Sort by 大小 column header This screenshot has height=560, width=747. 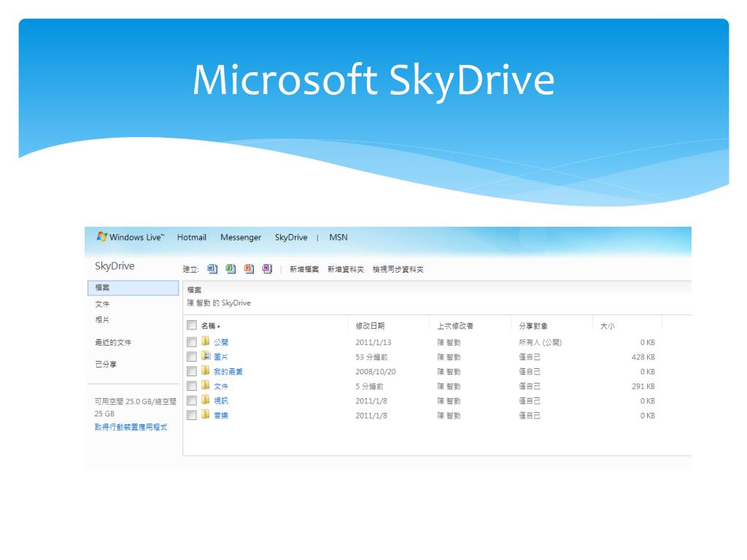click(607, 326)
